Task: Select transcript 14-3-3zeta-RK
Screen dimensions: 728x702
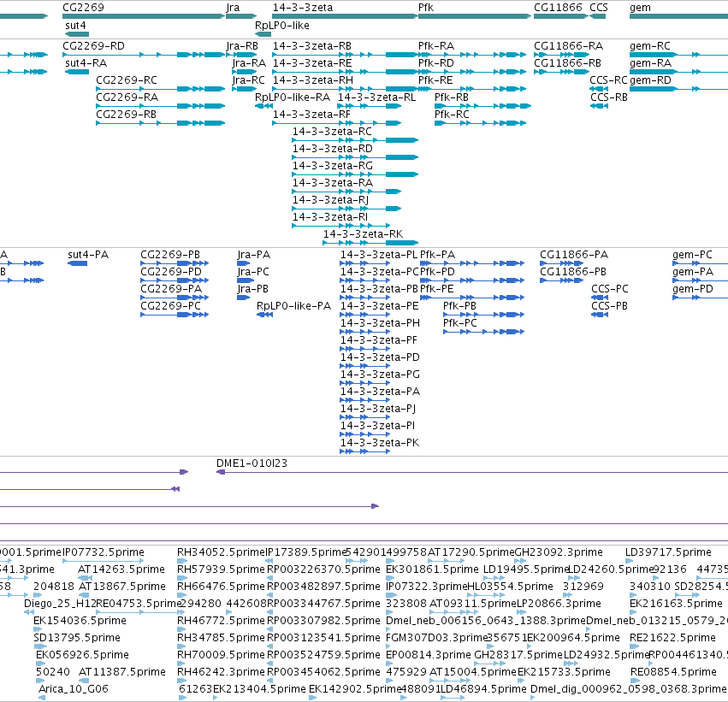Action: [371, 243]
